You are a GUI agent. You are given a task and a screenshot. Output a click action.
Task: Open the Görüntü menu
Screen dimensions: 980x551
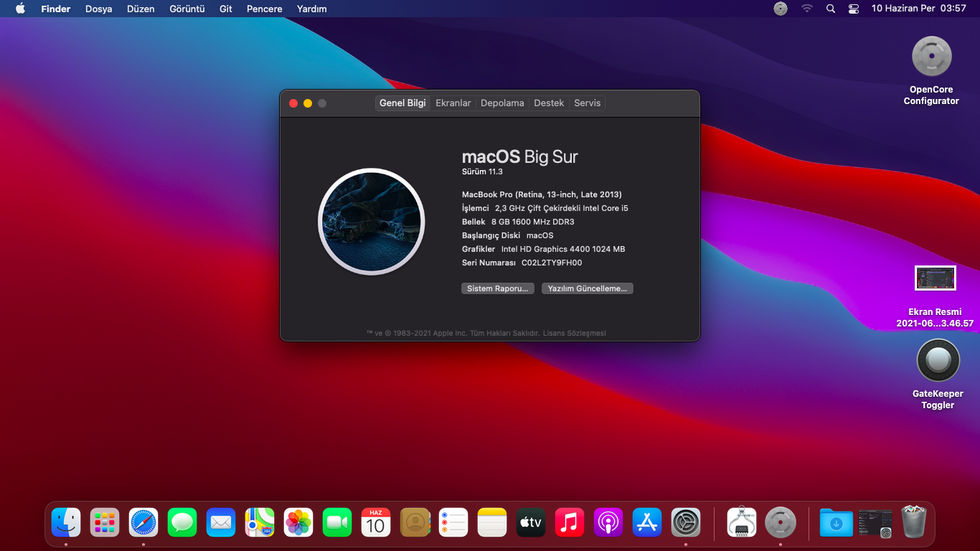pyautogui.click(x=187, y=9)
